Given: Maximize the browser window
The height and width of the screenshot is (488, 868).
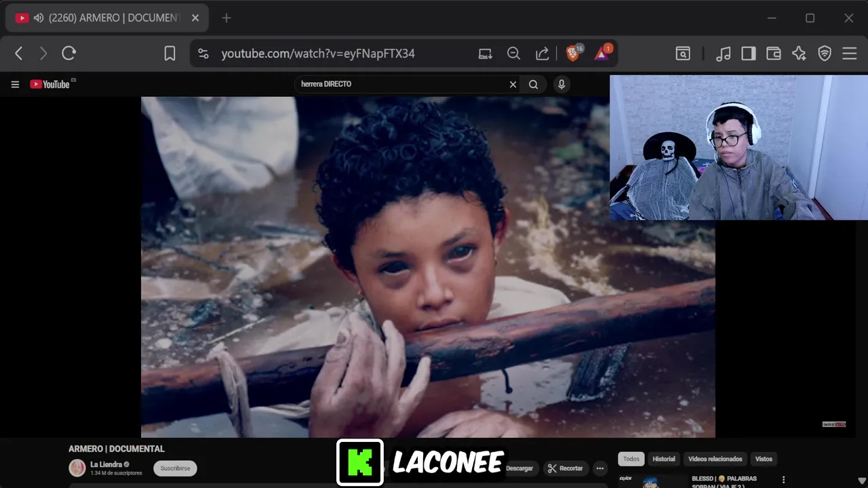Looking at the screenshot, I should tap(810, 18).
